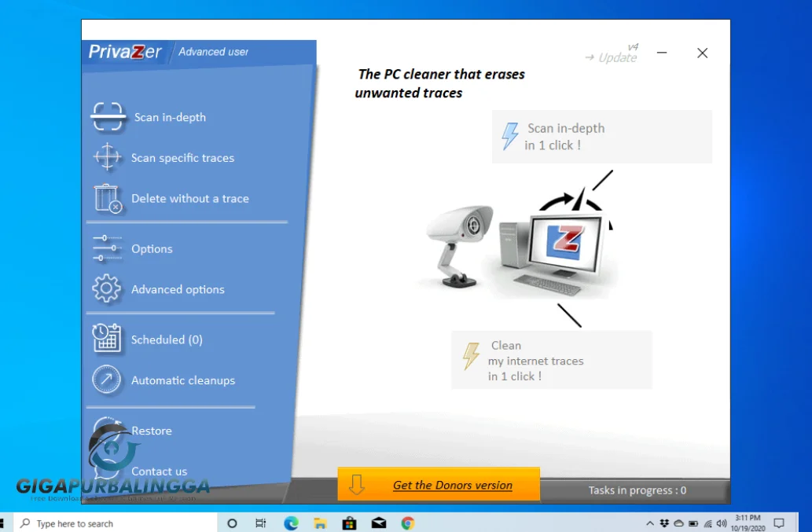Click the Scan in-depth scanner icon

(108, 116)
